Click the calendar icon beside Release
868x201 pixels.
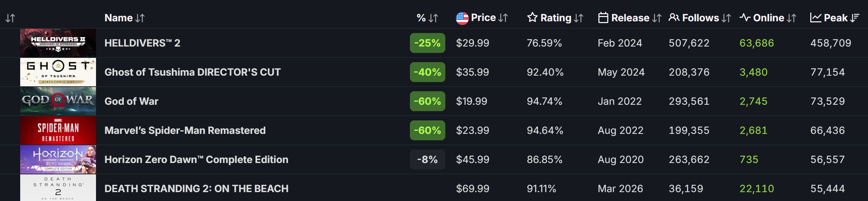click(603, 18)
